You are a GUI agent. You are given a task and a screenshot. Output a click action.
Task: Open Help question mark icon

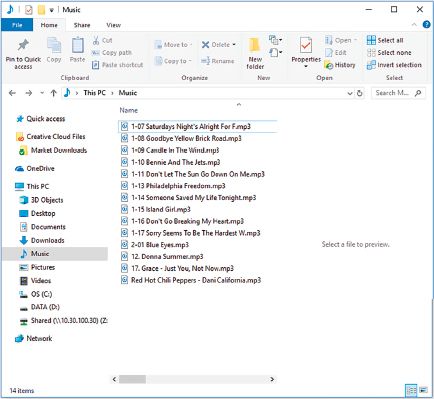[426, 25]
